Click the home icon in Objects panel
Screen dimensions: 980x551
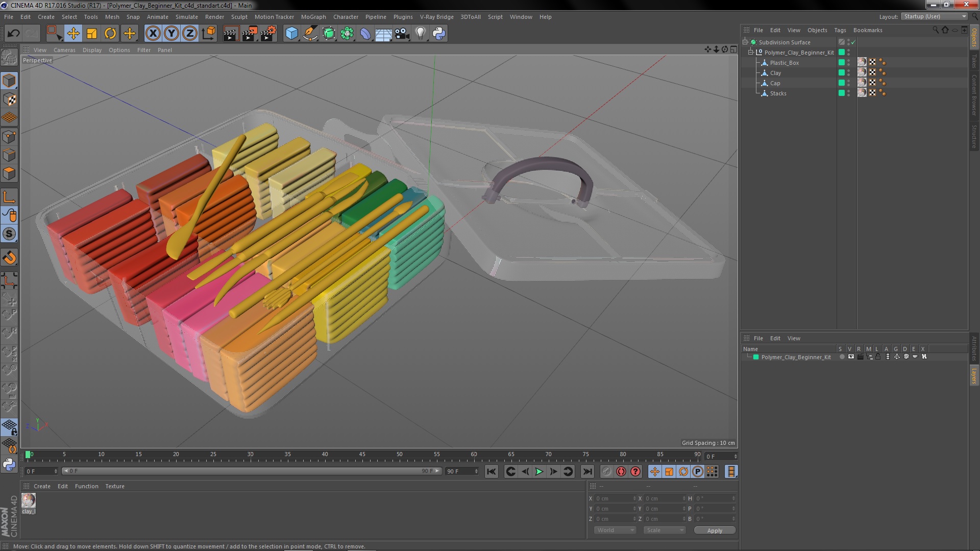tap(945, 30)
